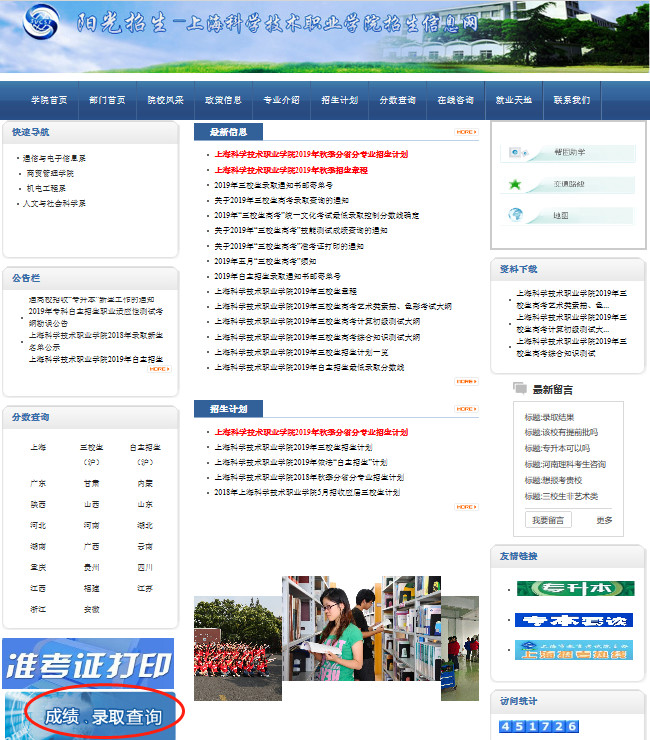650x740 pixels.
Task: Click the library students photo
Action: click(x=362, y=628)
